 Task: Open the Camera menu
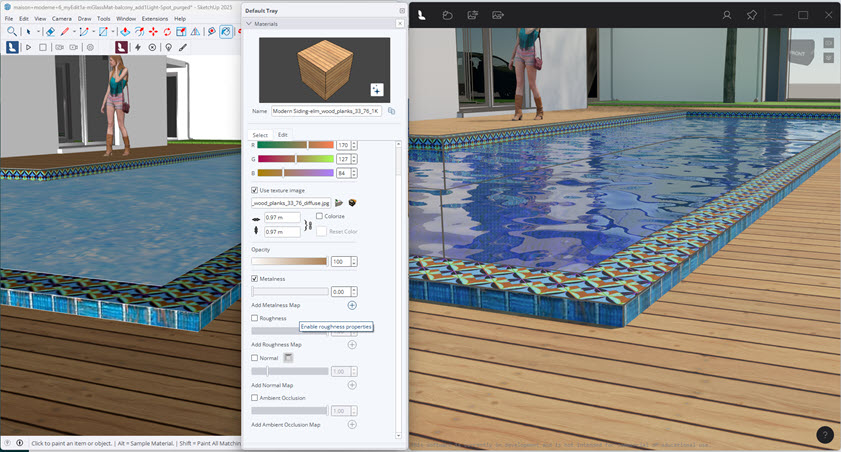62,18
